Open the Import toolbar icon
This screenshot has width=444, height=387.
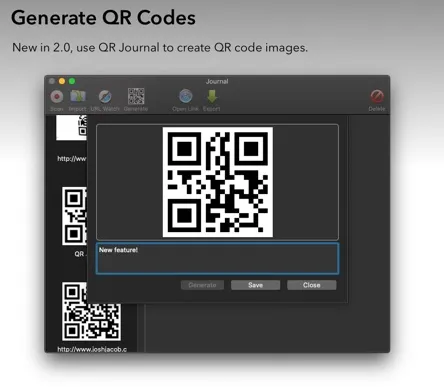(78, 97)
